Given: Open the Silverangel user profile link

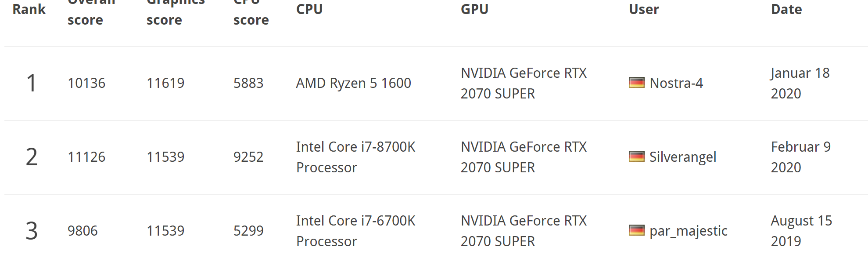Looking at the screenshot, I should tap(683, 157).
